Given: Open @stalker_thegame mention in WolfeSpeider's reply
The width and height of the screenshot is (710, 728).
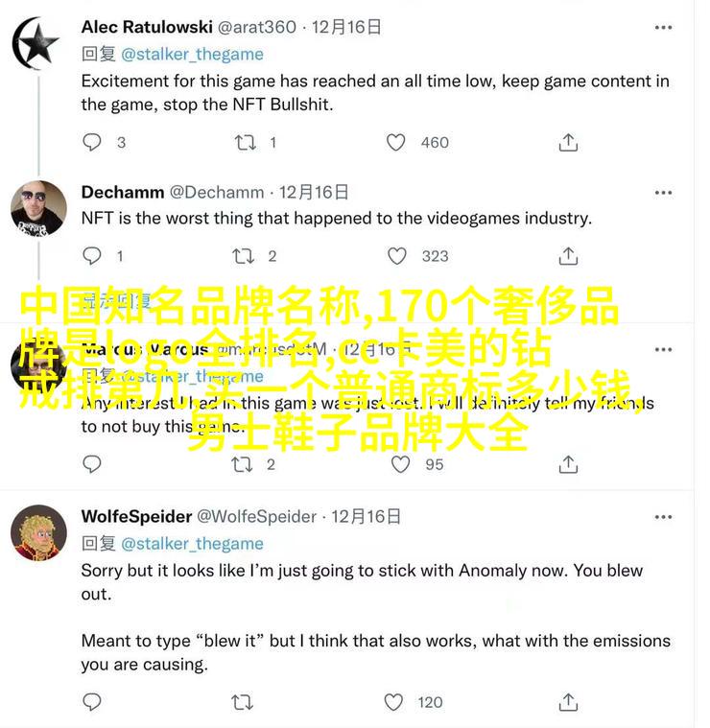Looking at the screenshot, I should tap(192, 544).
